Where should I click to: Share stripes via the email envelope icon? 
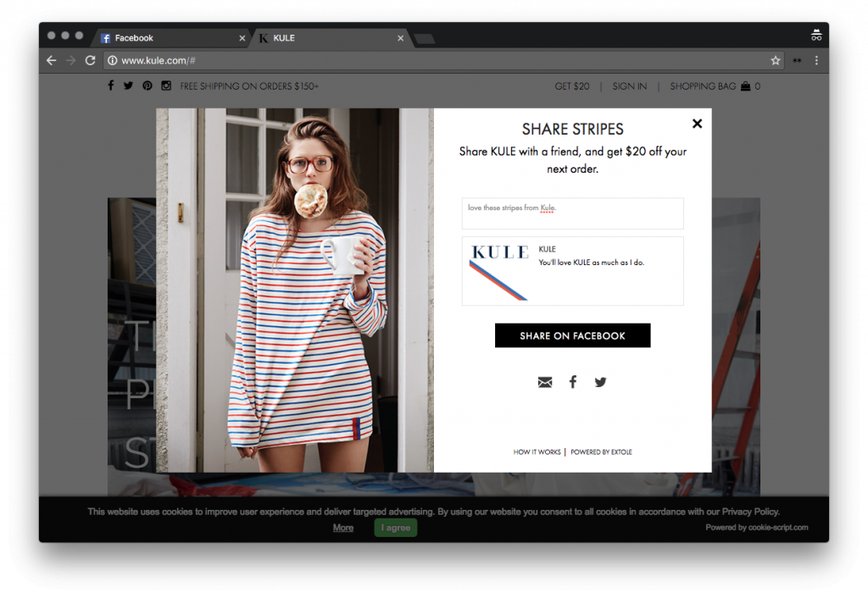tap(545, 382)
